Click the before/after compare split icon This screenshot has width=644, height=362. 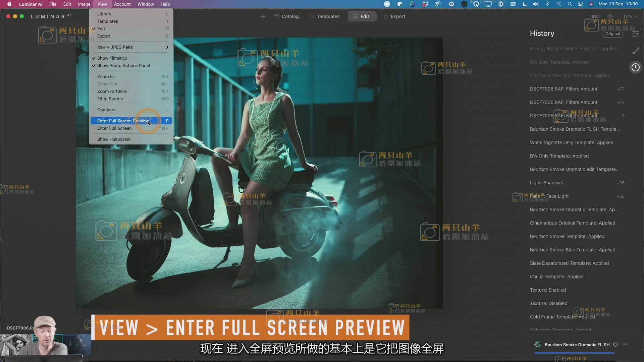point(595,16)
